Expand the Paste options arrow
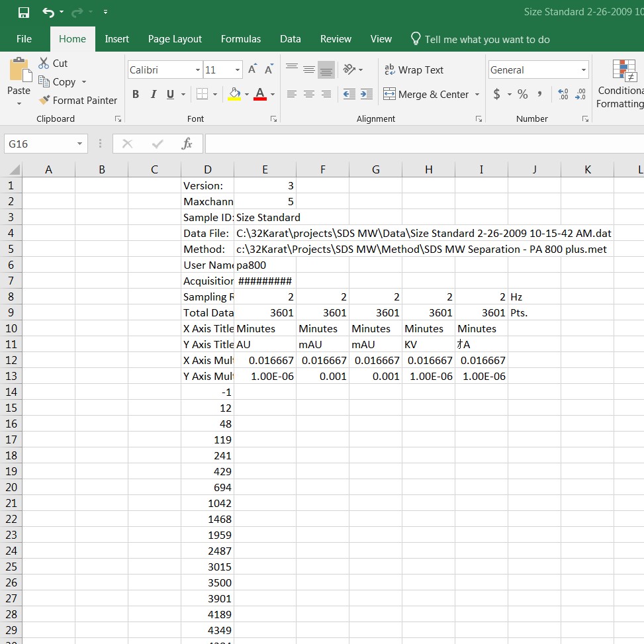Image resolution: width=644 pixels, height=644 pixels. click(x=19, y=103)
